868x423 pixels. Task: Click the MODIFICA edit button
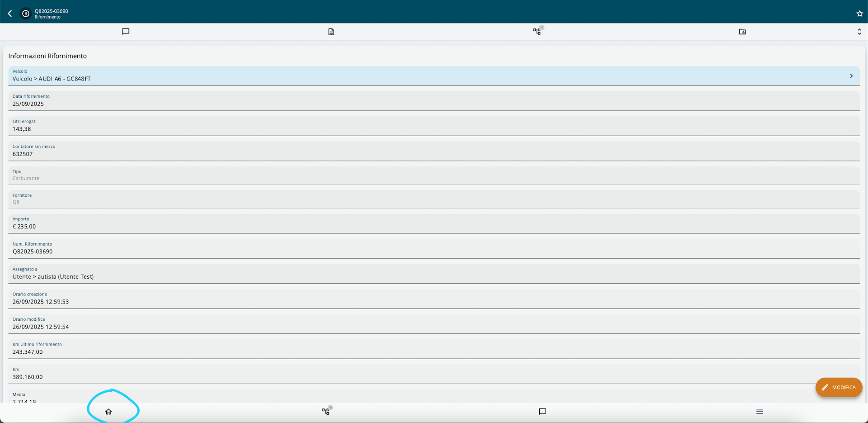839,387
